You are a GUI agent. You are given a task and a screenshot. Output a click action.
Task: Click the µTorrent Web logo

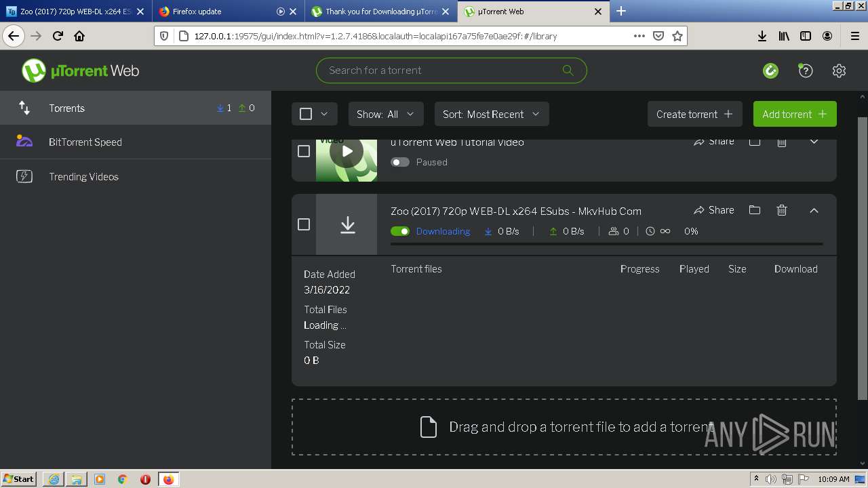click(80, 70)
